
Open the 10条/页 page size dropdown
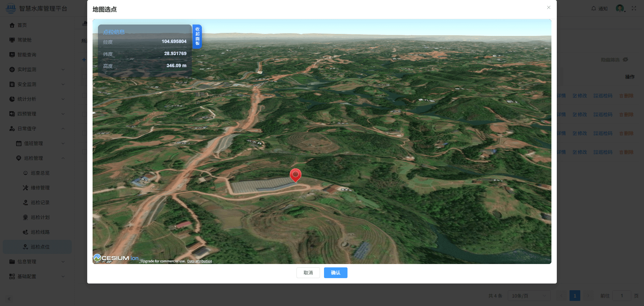[x=529, y=296]
